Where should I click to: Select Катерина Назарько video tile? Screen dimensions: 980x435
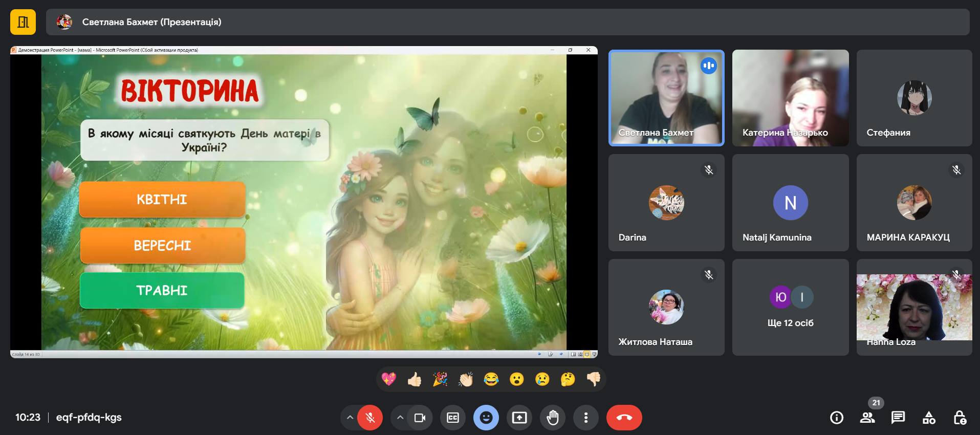pyautogui.click(x=790, y=98)
